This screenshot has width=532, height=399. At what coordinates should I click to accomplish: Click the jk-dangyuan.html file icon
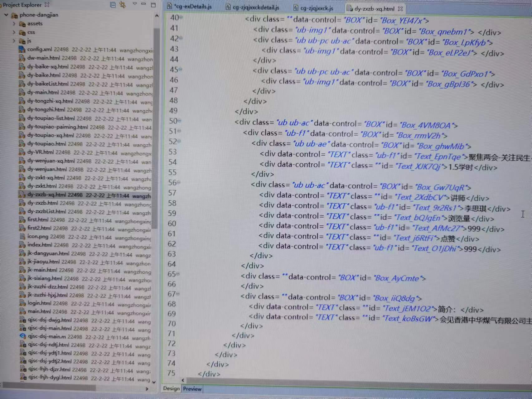coord(22,253)
